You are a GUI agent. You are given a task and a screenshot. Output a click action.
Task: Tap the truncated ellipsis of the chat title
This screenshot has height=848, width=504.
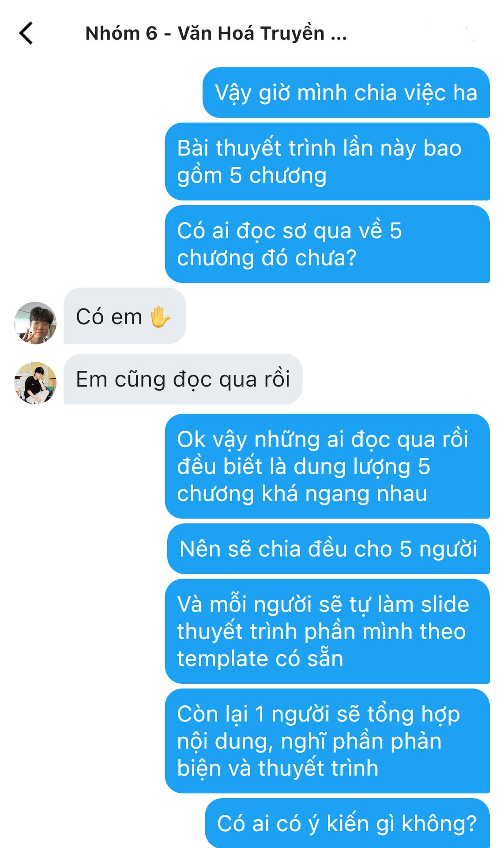339,34
